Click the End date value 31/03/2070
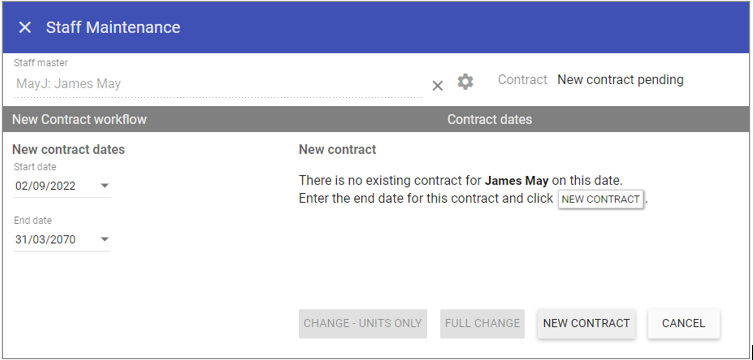This screenshot has height=360, width=753. tap(45, 240)
